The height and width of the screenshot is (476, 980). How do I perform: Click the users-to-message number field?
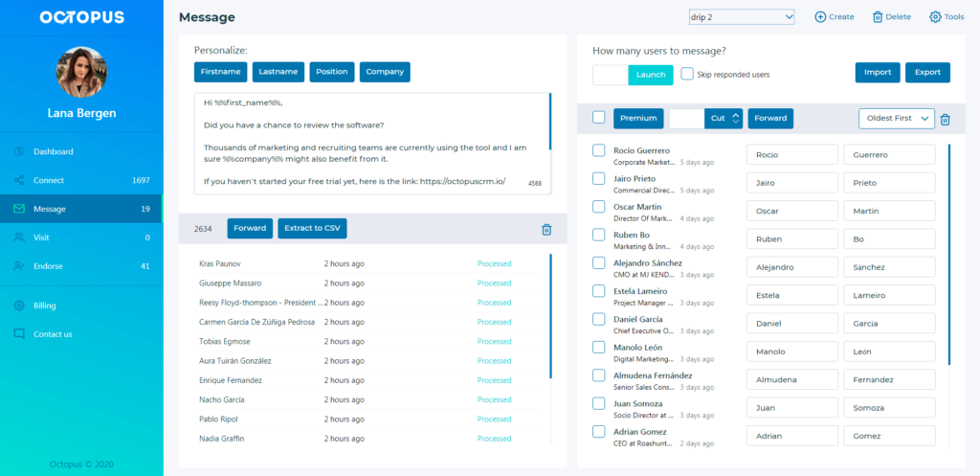(611, 75)
